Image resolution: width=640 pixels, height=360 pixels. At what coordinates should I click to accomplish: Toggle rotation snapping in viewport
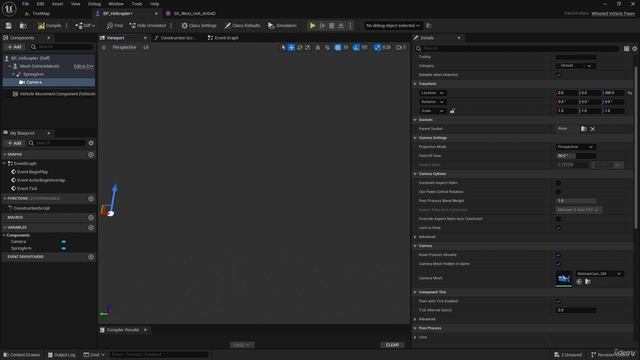click(356, 47)
